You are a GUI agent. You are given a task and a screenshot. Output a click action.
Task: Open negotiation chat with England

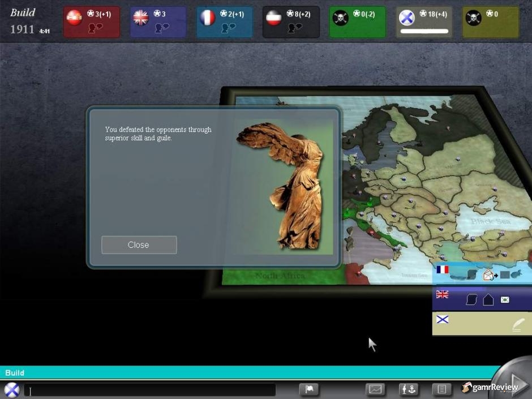coord(162,28)
